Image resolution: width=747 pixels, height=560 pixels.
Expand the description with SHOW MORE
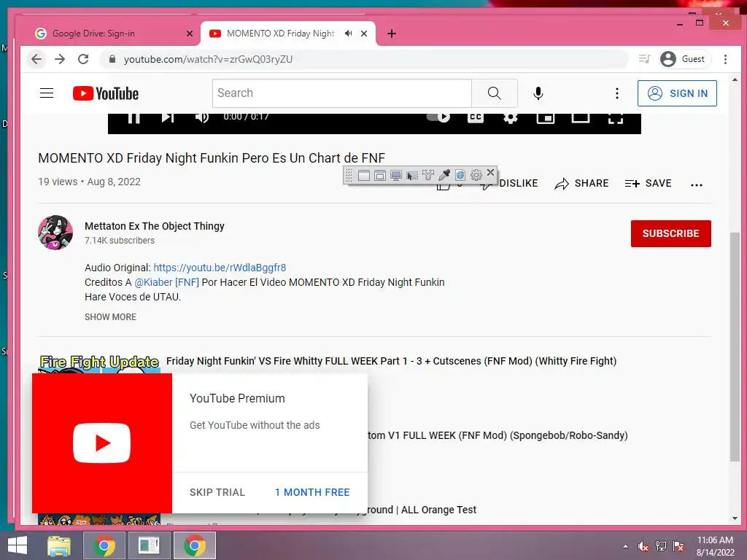point(111,317)
